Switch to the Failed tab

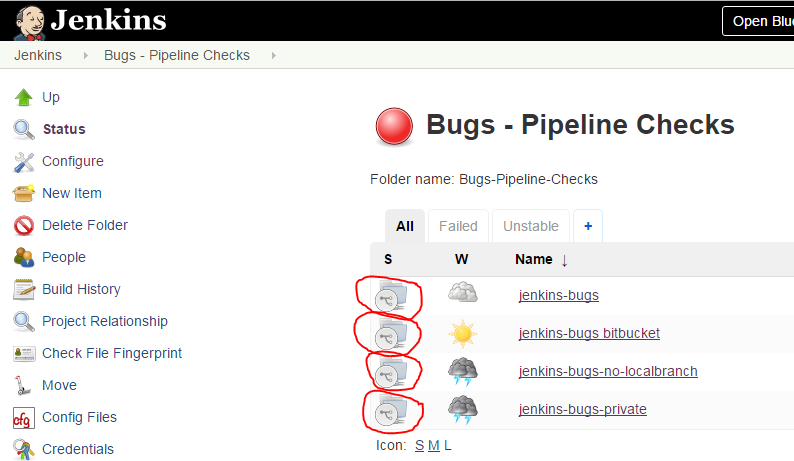458,226
